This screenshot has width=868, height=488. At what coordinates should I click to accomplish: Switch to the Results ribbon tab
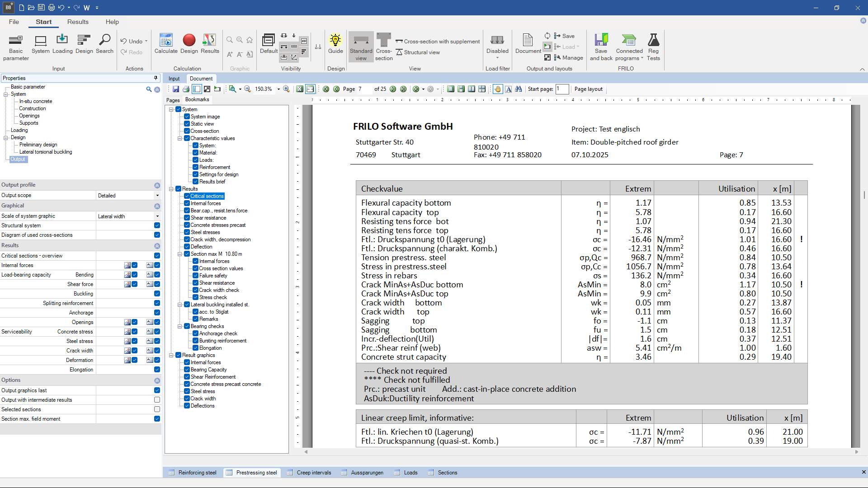[78, 22]
